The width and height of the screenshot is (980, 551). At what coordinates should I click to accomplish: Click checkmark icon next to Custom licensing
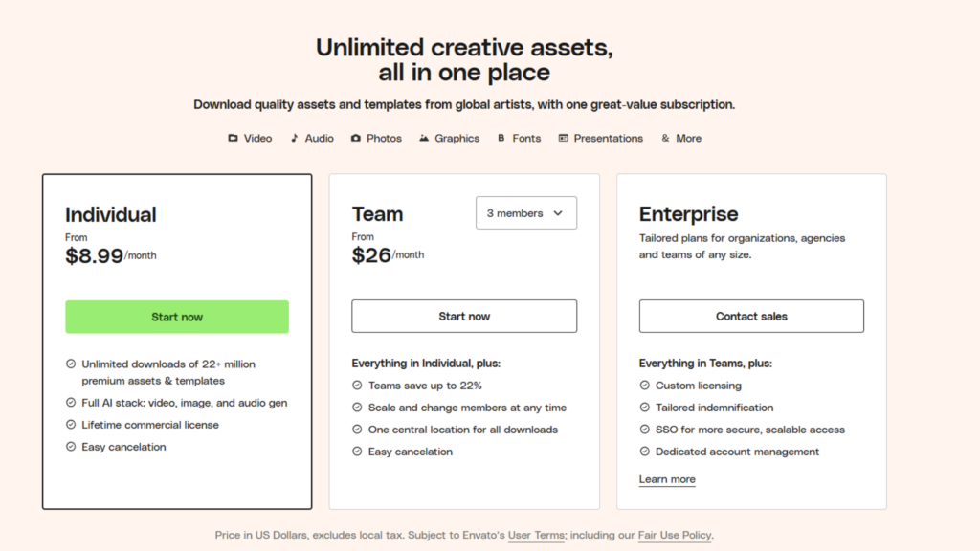[644, 386]
